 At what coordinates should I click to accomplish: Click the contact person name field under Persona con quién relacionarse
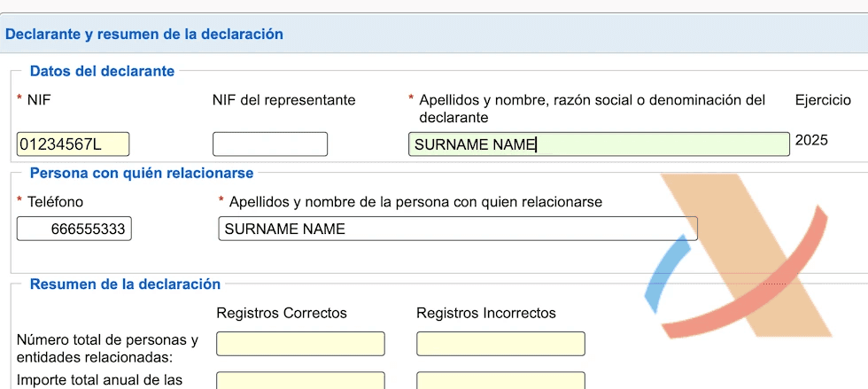pos(457,230)
